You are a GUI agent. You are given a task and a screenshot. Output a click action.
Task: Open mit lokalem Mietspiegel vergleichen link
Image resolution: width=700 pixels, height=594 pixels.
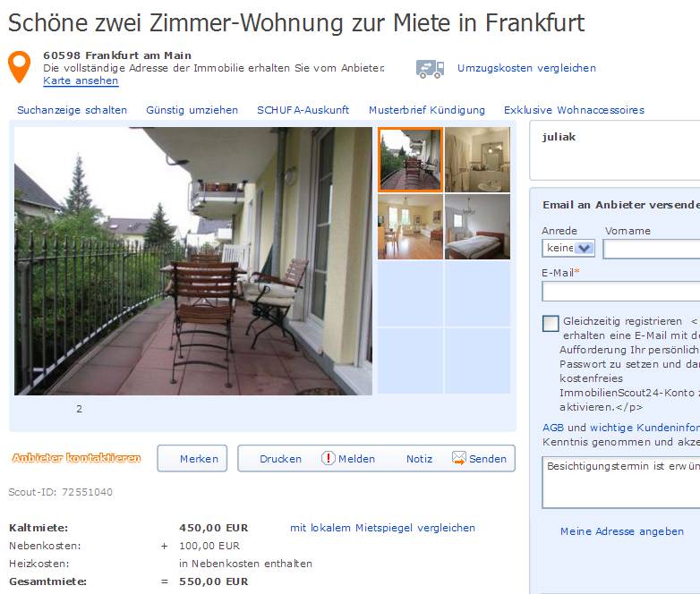[382, 528]
